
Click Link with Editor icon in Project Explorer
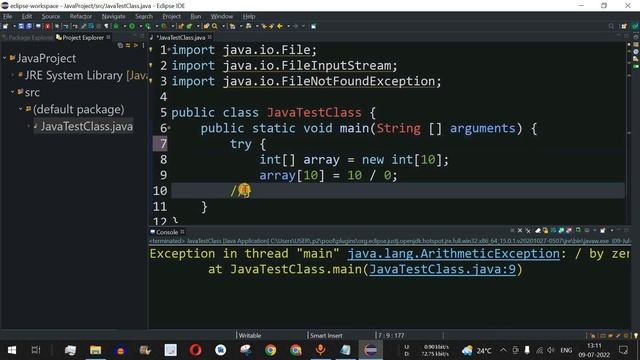(128, 46)
